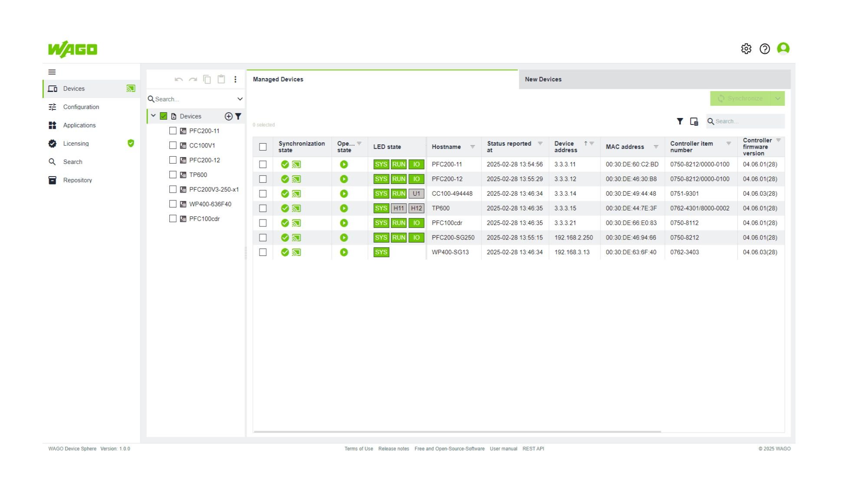Click the undo arrow in tree toolbar
This screenshot has height=488, width=868.
tap(178, 79)
